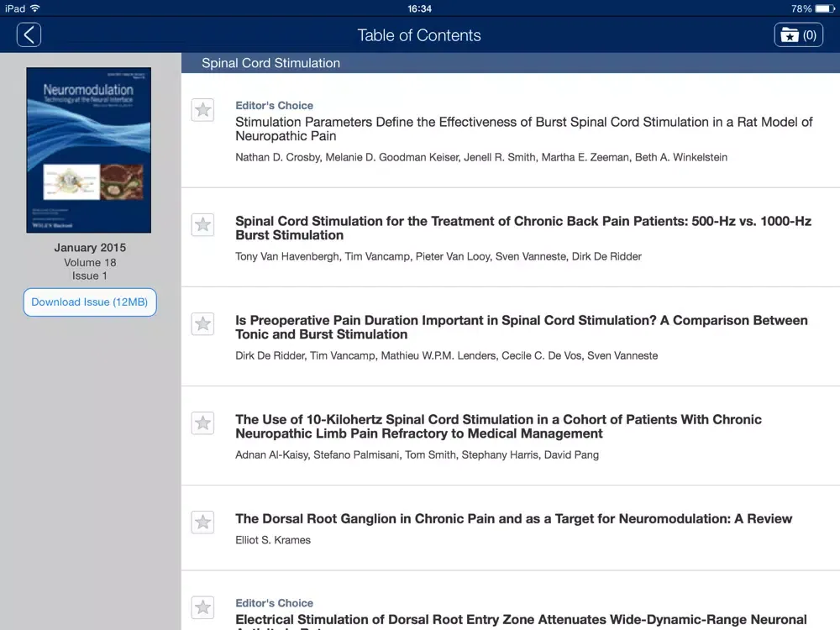Select the star icon beside the Burst Stimulation article
This screenshot has width=840, height=630.
pos(202,225)
